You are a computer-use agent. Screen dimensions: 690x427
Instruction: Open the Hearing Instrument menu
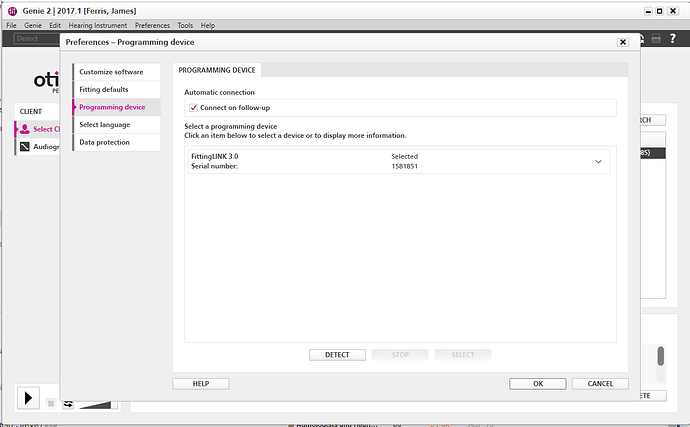point(98,26)
